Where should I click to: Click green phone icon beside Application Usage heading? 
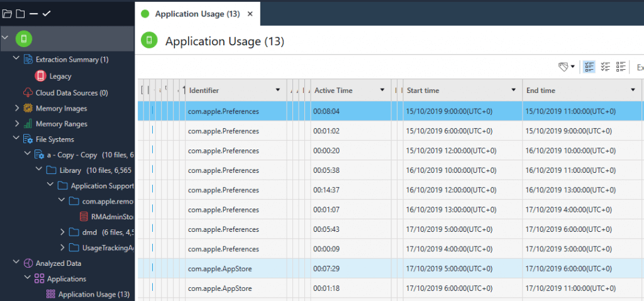[149, 40]
